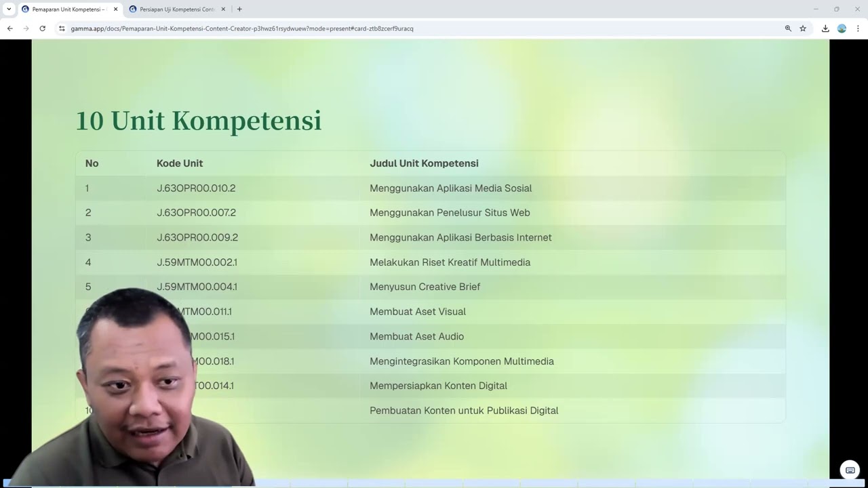868x488 pixels.
Task: Switch to the Pemaparan Unit Kompetensi tab
Action: pyautogui.click(x=70, y=9)
